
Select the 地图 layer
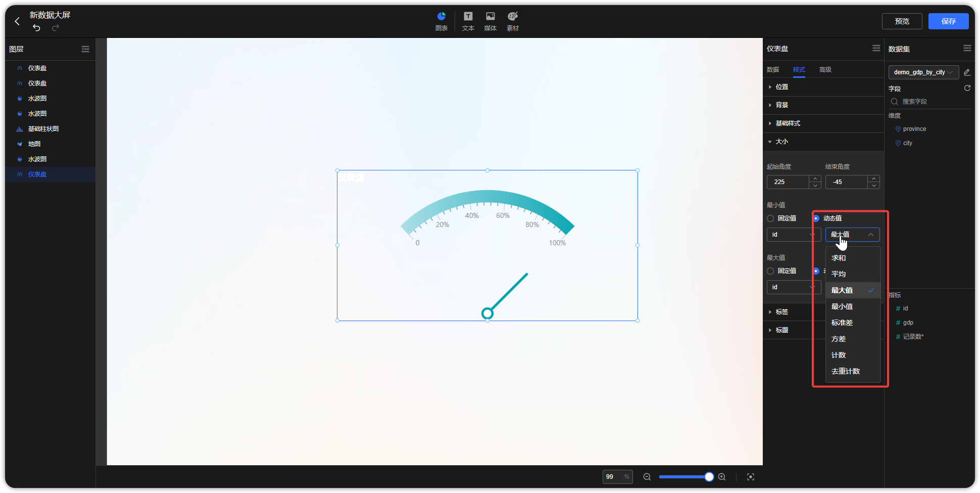click(50, 144)
